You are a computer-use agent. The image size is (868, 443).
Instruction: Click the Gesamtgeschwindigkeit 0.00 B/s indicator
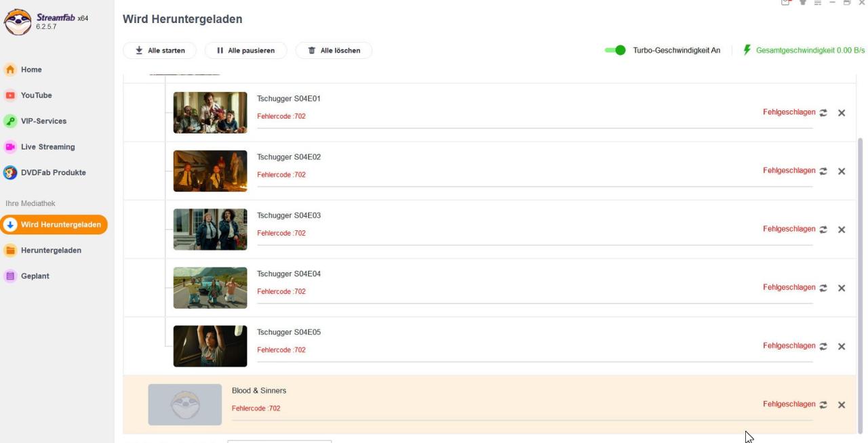[x=804, y=50]
